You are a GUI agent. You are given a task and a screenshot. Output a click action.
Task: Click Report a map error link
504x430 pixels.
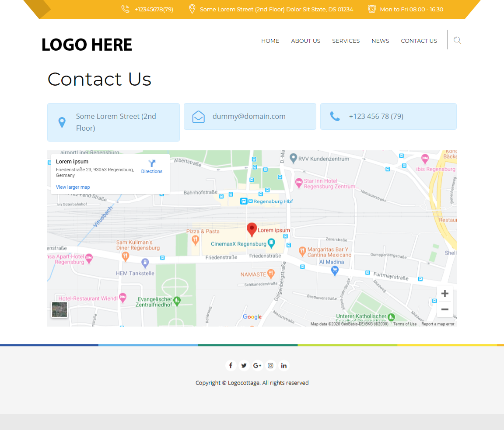(438, 324)
